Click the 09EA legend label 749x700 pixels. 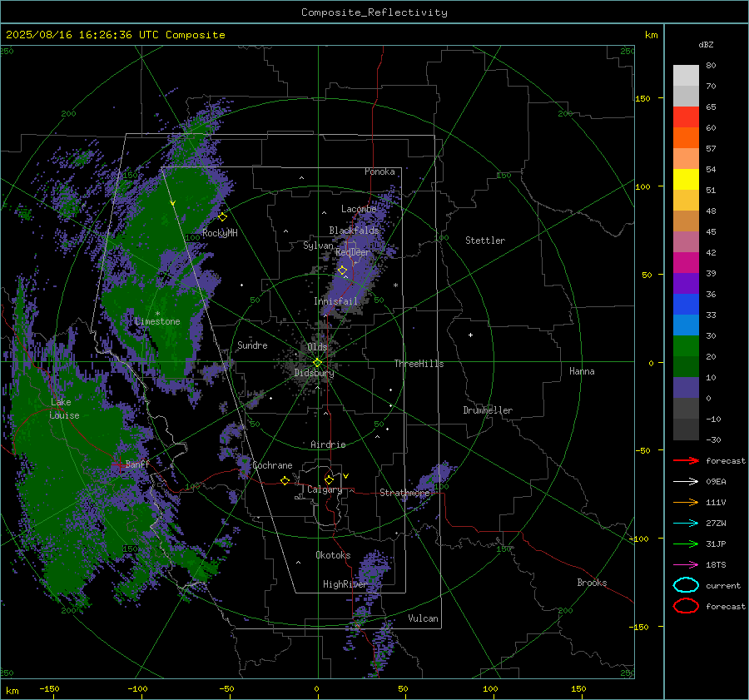click(716, 482)
